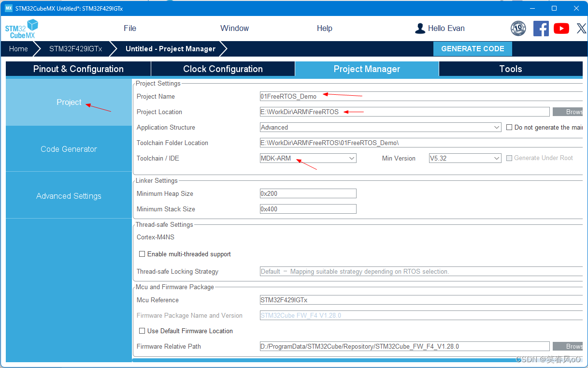Click the Min Version label
Viewport: 588px width, 368px height.
[x=399, y=158]
